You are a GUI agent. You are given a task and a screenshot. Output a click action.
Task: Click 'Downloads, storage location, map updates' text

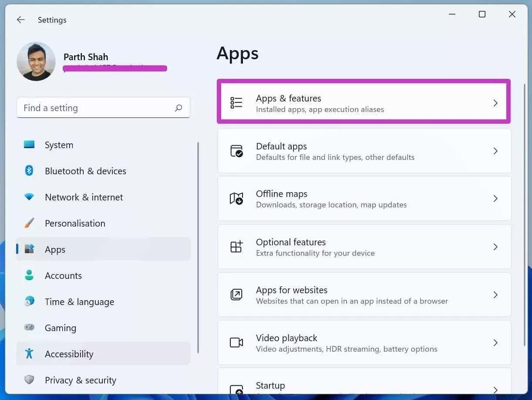(331, 205)
